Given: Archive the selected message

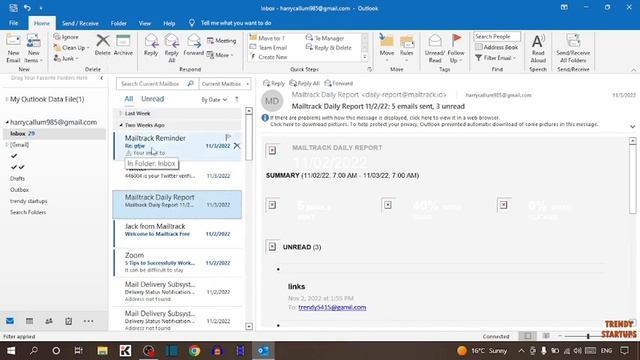Looking at the screenshot, I should point(123,45).
